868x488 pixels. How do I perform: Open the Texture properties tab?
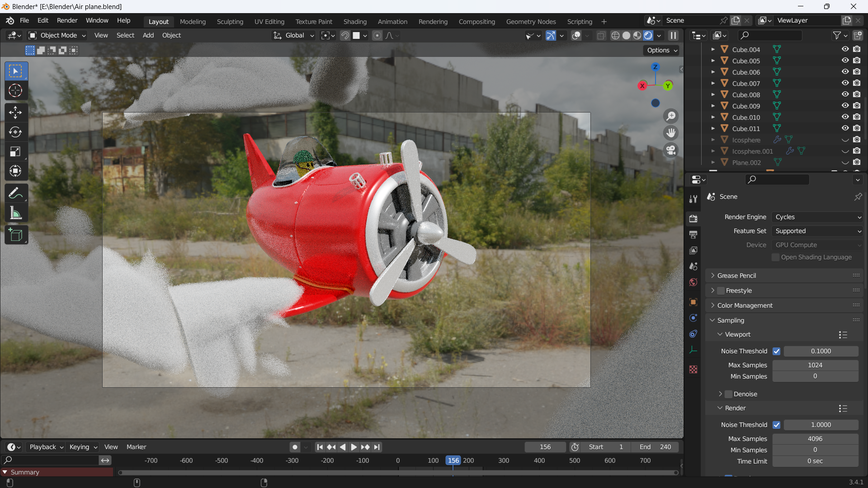(x=693, y=370)
